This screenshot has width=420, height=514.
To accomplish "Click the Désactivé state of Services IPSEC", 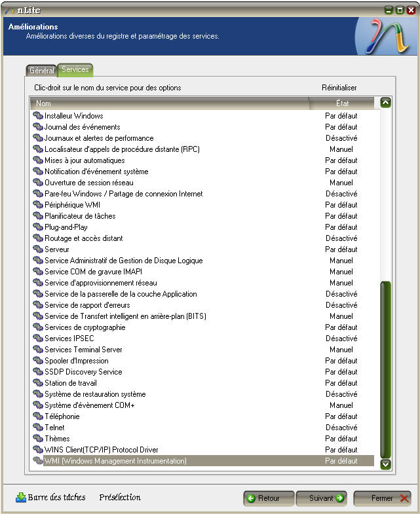I will (x=341, y=339).
